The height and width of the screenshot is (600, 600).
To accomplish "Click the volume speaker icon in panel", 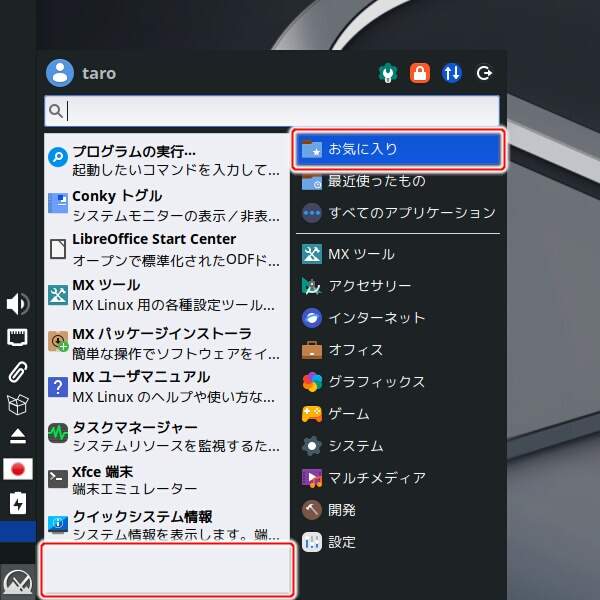I will [18, 304].
